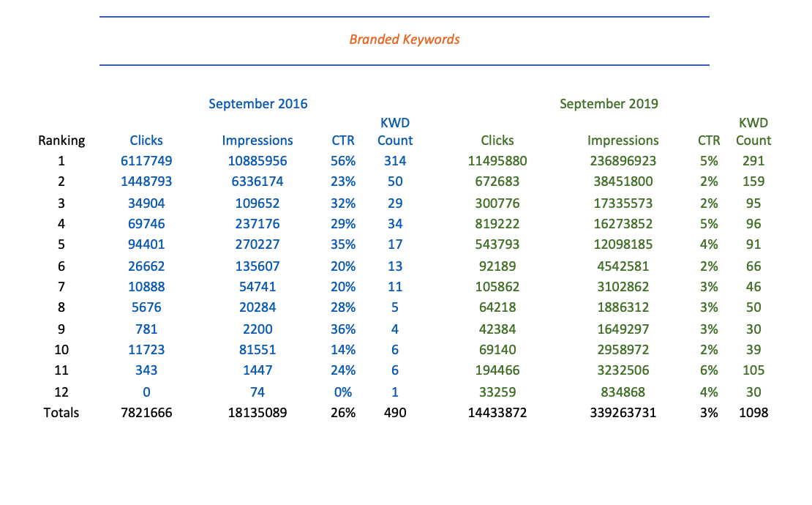The image size is (812, 505).
Task: Select KWD count cell 314
Action: pyautogui.click(x=395, y=161)
